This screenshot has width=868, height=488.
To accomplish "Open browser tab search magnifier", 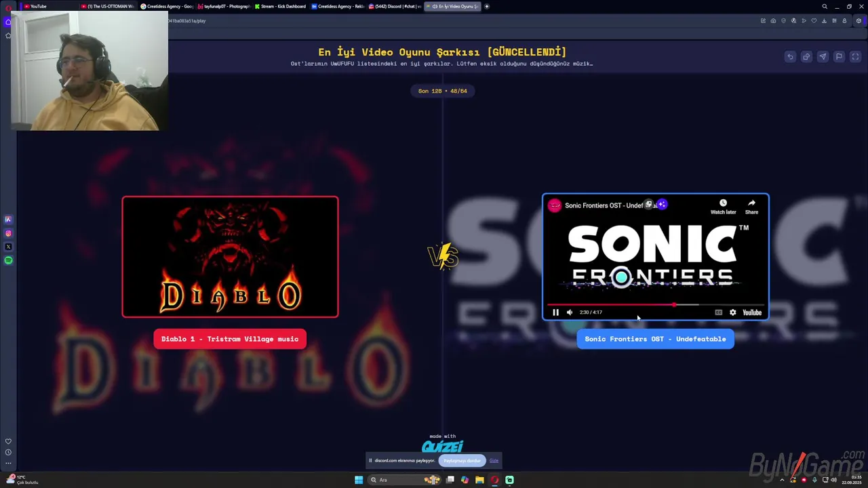I will [825, 6].
